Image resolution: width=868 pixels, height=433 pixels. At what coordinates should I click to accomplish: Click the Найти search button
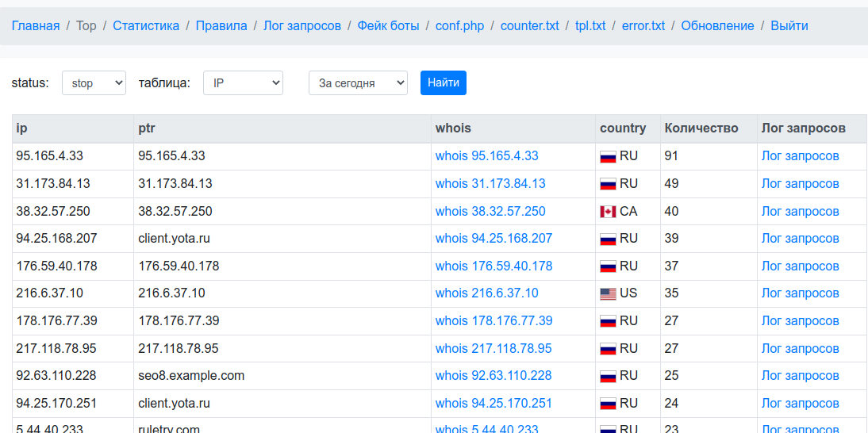pos(444,83)
